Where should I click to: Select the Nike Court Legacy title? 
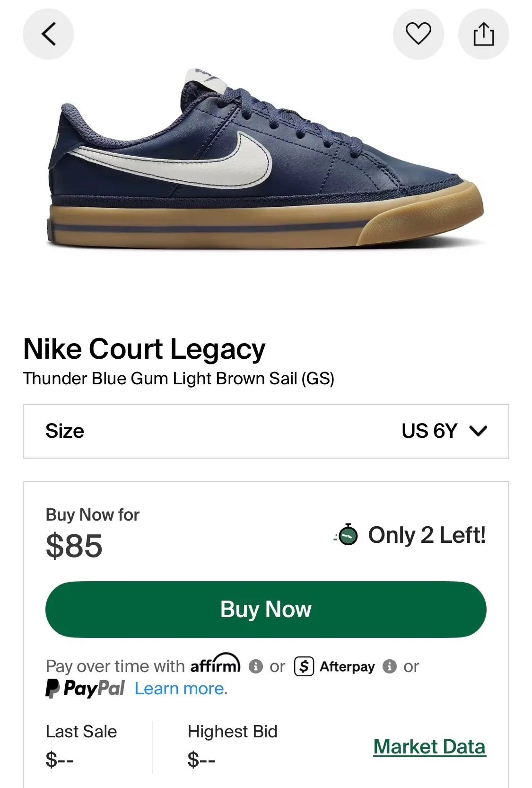(x=144, y=349)
